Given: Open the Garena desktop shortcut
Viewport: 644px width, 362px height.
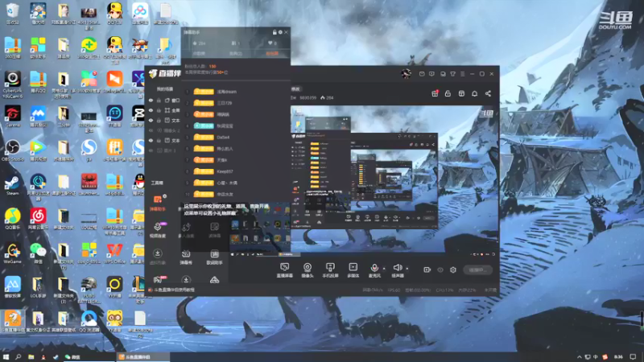Looking at the screenshot, I should tap(12, 116).
